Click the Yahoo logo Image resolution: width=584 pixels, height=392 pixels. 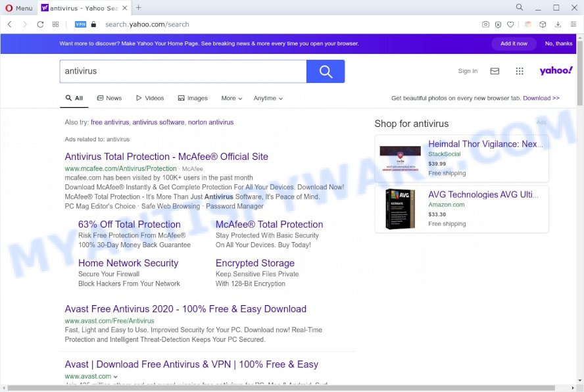556,70
